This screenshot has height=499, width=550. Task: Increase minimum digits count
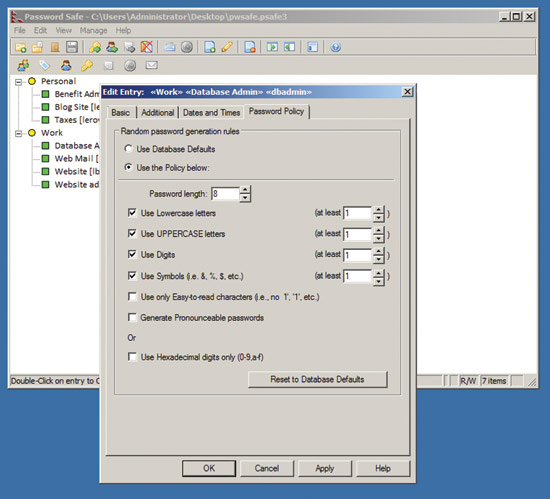coord(378,251)
